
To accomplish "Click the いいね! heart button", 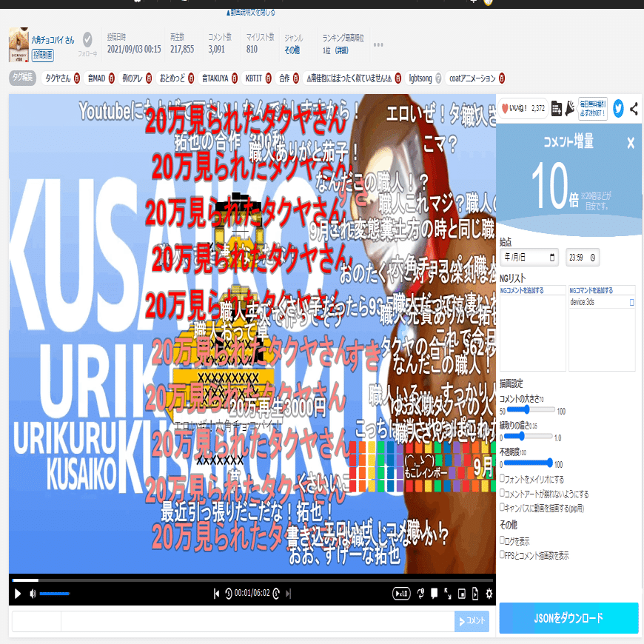I will pyautogui.click(x=523, y=108).
